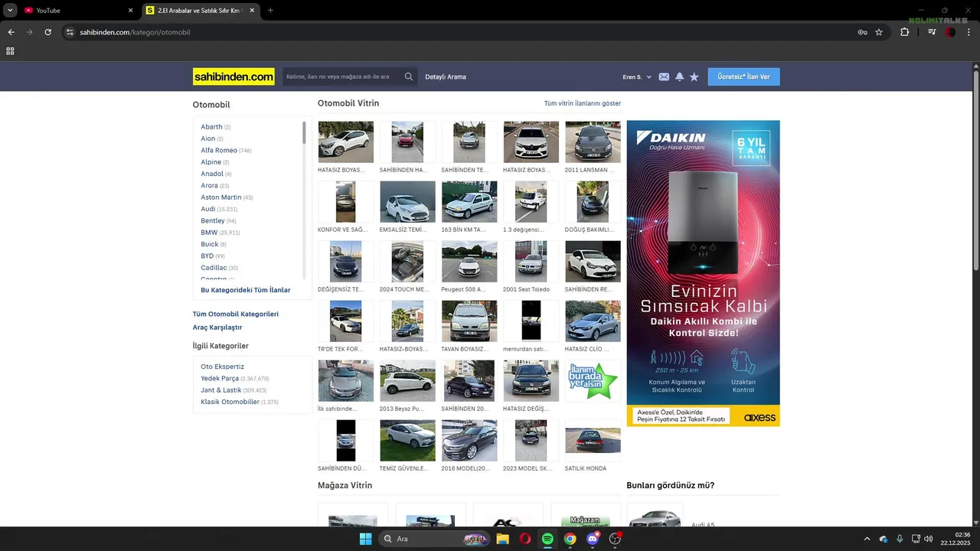Image resolution: width=980 pixels, height=551 pixels.
Task: Select the Aston Martin brand category
Action: point(221,197)
